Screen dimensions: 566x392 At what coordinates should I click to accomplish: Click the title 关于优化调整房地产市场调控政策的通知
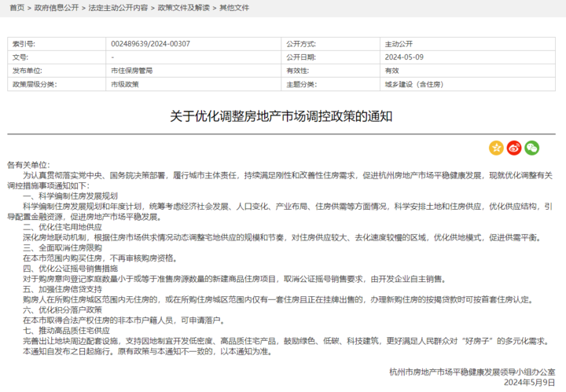click(281, 116)
